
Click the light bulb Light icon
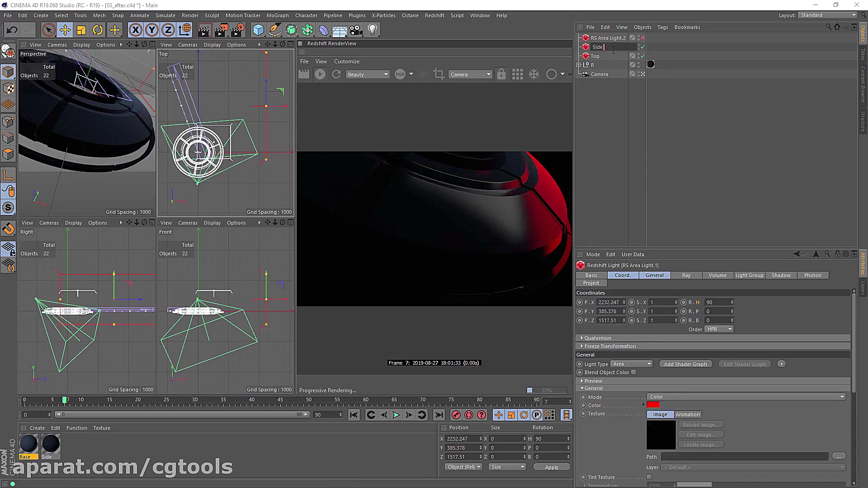pos(373,30)
